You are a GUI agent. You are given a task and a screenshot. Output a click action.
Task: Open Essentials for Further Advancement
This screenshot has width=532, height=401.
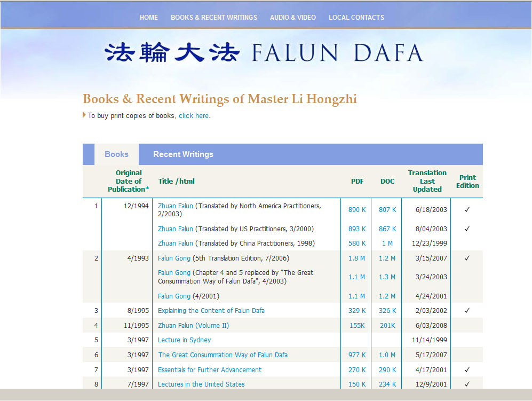click(210, 369)
